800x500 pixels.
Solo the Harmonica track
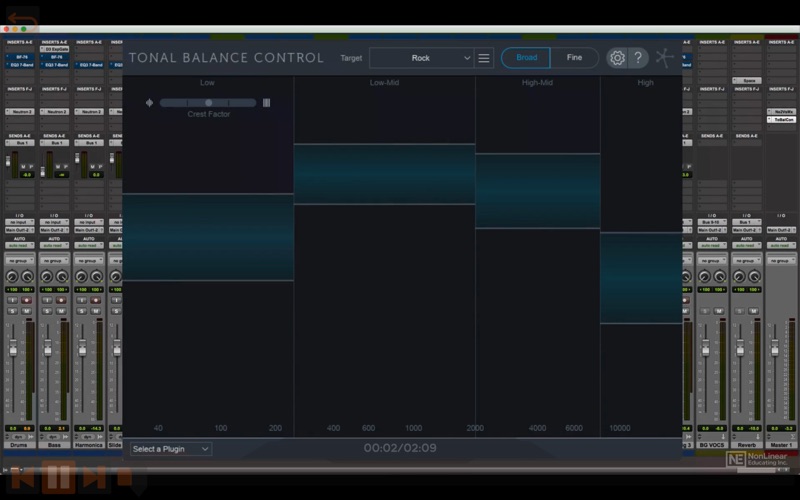(82, 311)
